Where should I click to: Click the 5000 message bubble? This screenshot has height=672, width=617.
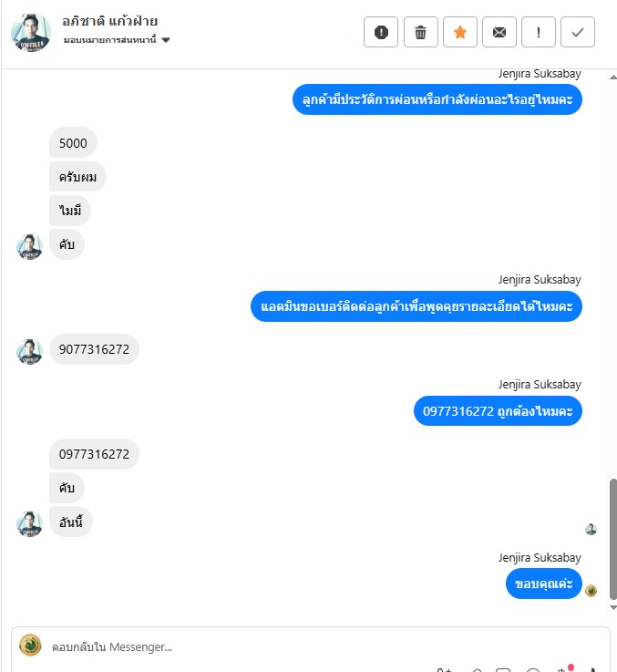point(73,143)
